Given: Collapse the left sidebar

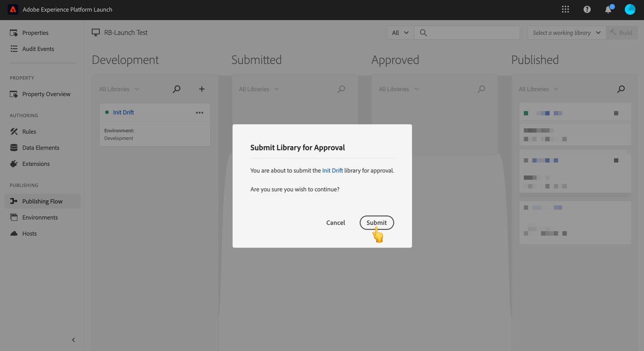Looking at the screenshot, I should [x=73, y=340].
